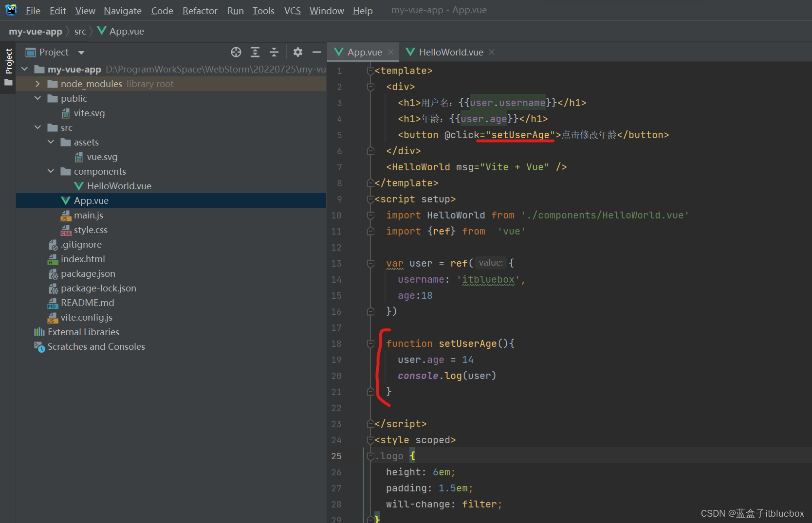The height and width of the screenshot is (523, 812).
Task: Collapse the components folder
Action: coord(51,171)
